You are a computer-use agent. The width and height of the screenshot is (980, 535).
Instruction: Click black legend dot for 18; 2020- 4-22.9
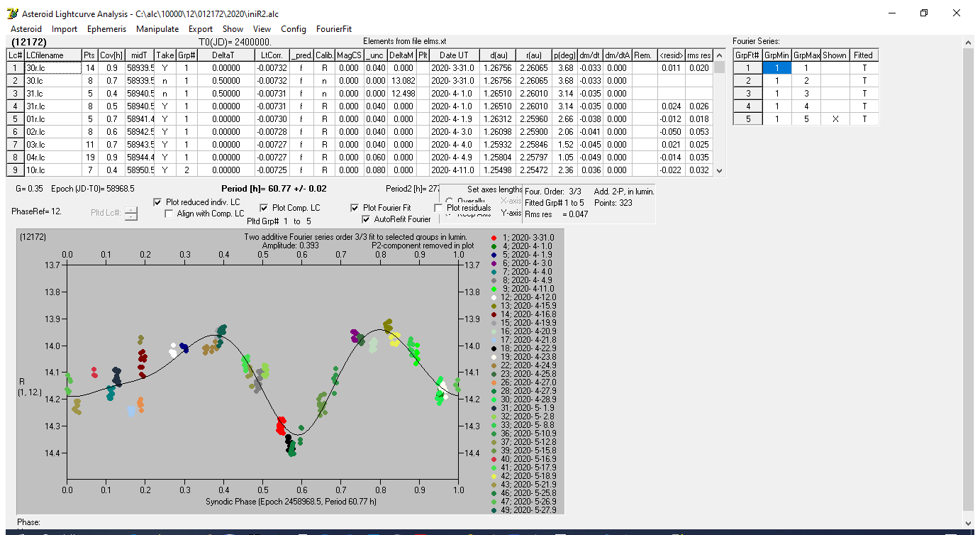494,348
